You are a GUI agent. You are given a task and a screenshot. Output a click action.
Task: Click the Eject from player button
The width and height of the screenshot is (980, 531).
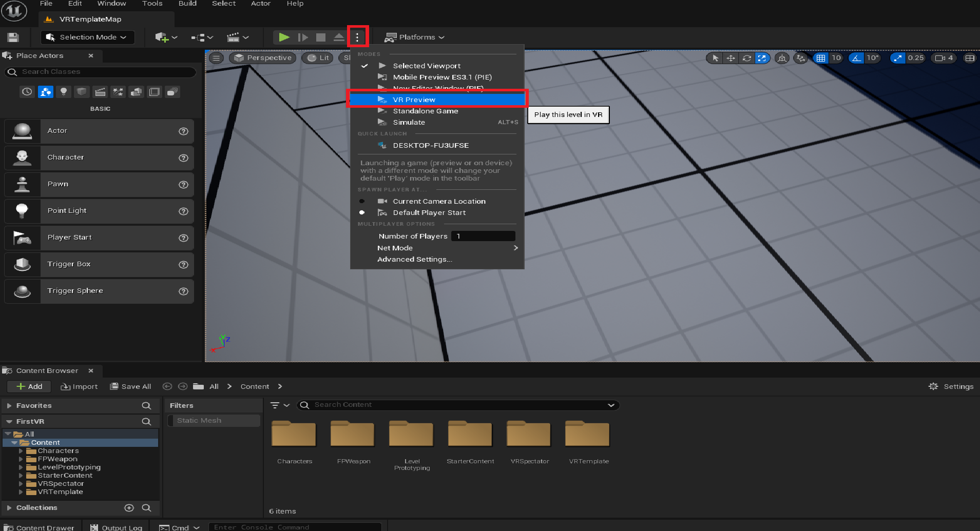click(339, 37)
